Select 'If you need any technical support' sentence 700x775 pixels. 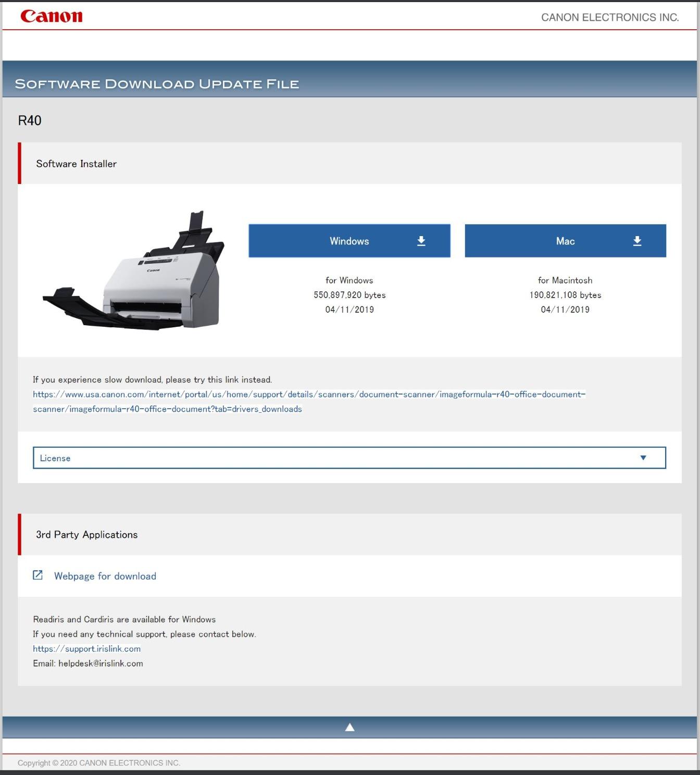pyautogui.click(x=144, y=634)
